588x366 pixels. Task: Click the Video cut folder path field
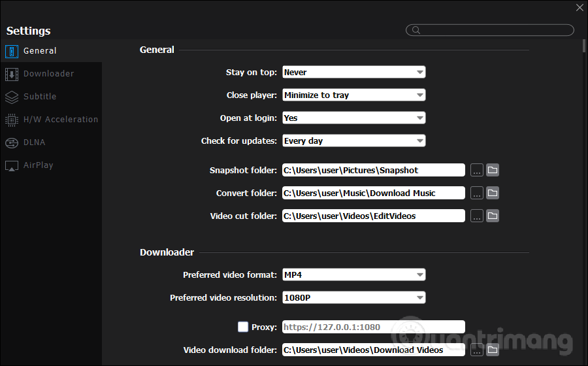coord(374,216)
